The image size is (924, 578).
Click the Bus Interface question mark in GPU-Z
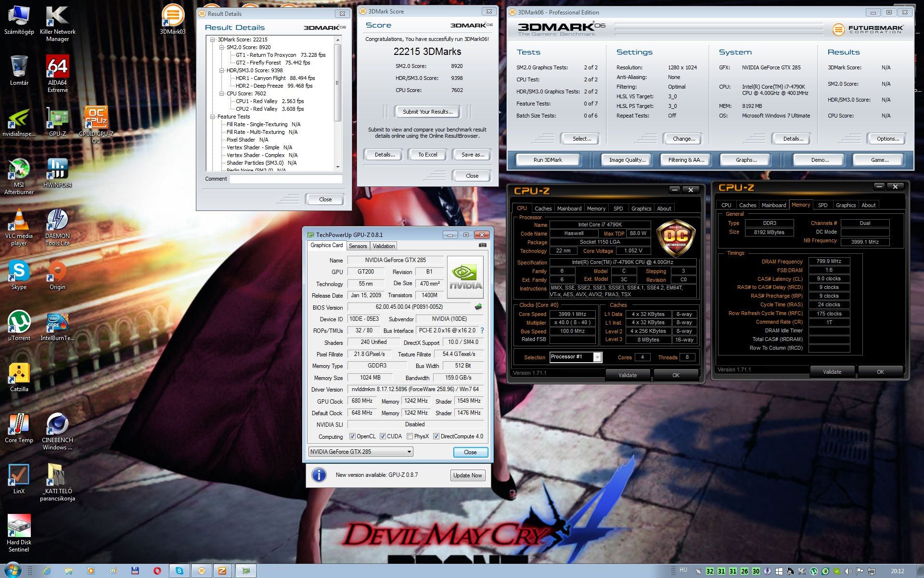(482, 330)
